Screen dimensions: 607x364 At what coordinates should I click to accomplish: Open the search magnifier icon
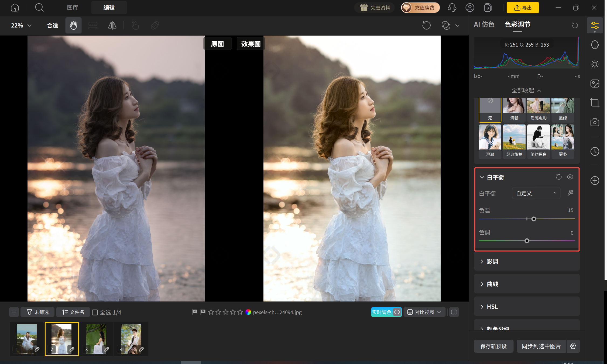coord(39,8)
